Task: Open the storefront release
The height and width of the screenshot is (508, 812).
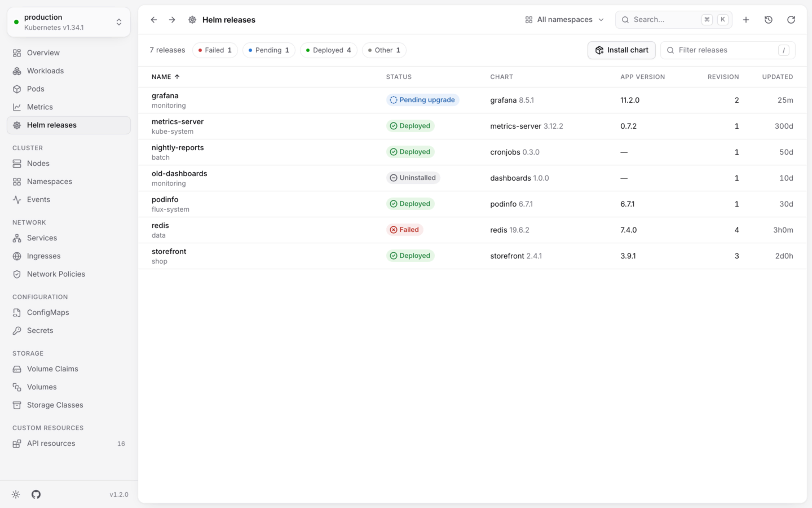Action: 473,256
